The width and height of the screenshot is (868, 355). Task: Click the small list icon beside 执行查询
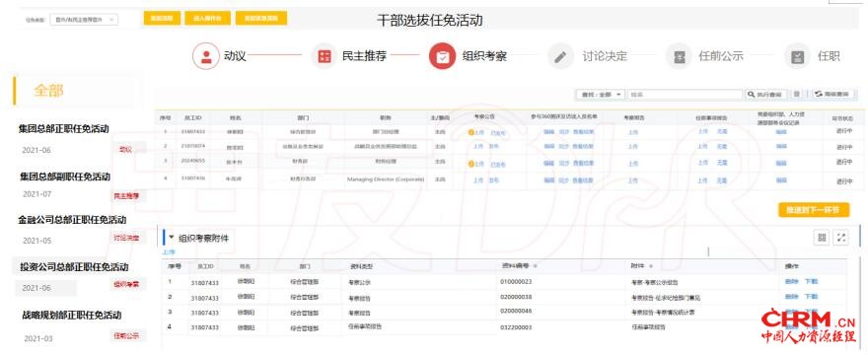point(797,95)
